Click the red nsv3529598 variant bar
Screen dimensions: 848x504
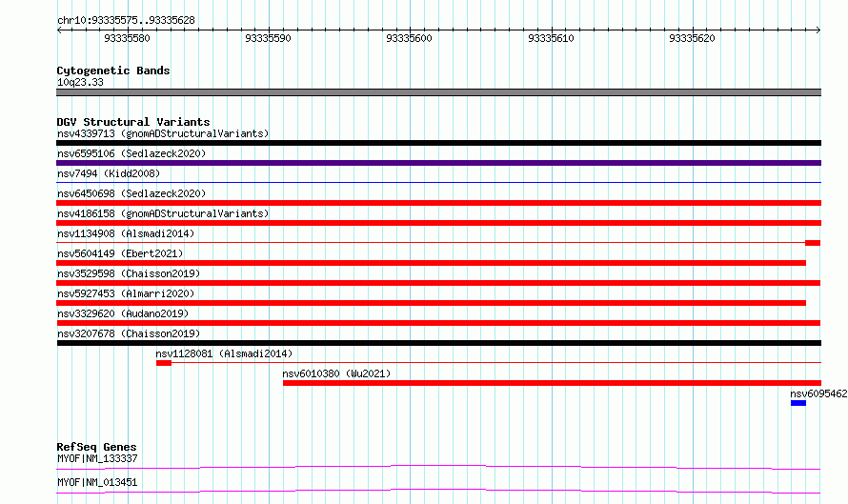[438, 283]
